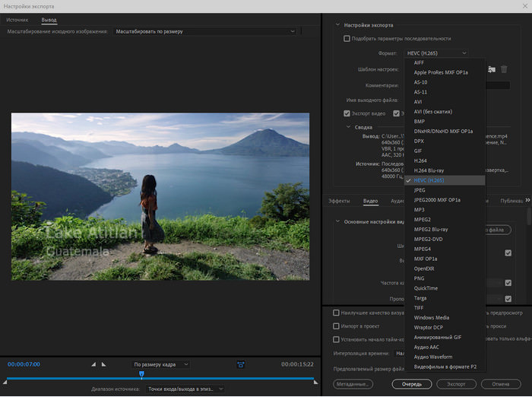This screenshot has width=532, height=397.
Task: Click the import preset folder icon
Action: (x=492, y=69)
